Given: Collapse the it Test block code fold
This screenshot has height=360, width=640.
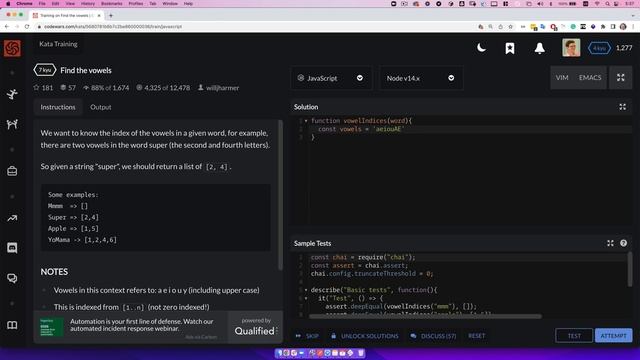Looking at the screenshot, I should (x=306, y=298).
